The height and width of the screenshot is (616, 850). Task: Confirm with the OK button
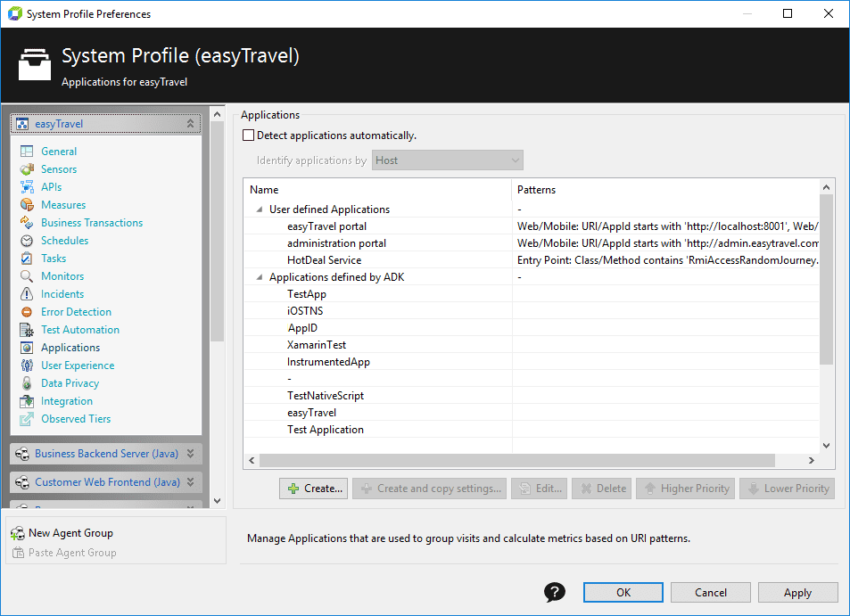pos(623,593)
